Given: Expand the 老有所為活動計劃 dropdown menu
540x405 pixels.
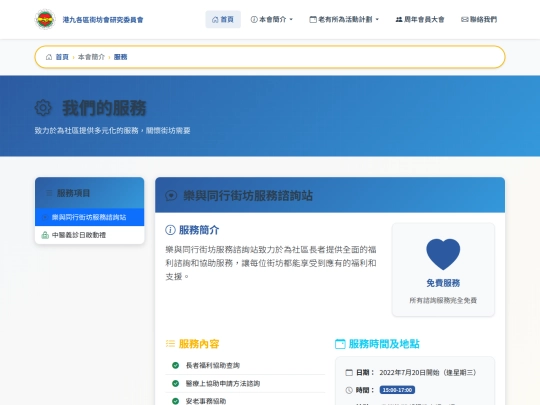Looking at the screenshot, I should pyautogui.click(x=344, y=19).
